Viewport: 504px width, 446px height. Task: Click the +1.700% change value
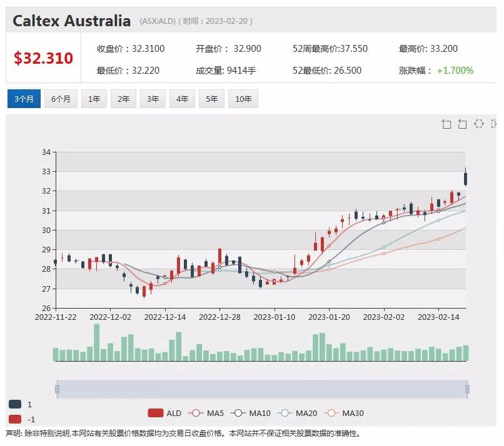pyautogui.click(x=455, y=71)
